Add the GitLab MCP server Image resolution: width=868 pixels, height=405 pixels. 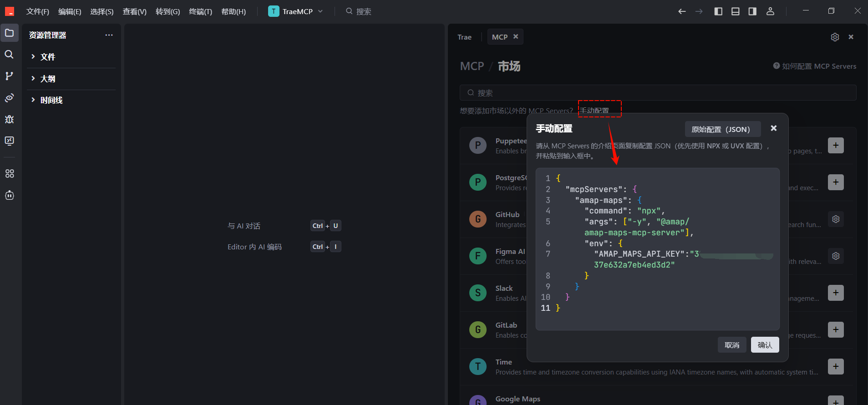pyautogui.click(x=836, y=329)
